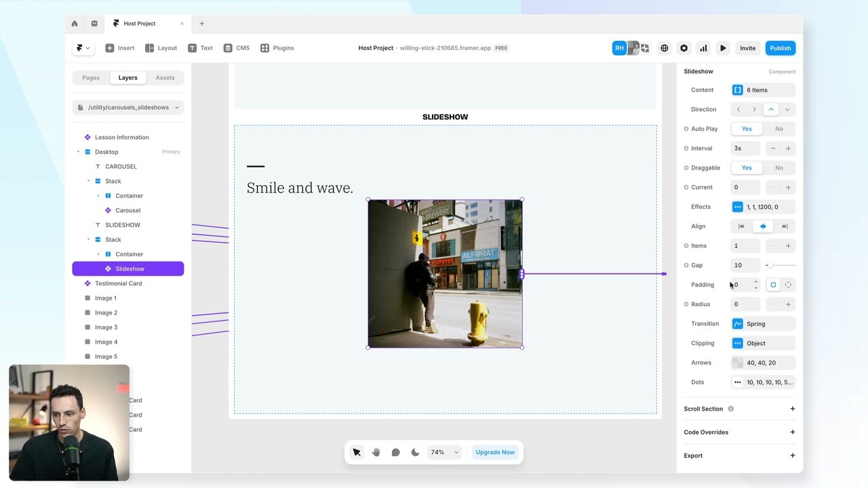Set Draggable to No
The width and height of the screenshot is (868, 488).
click(x=778, y=167)
